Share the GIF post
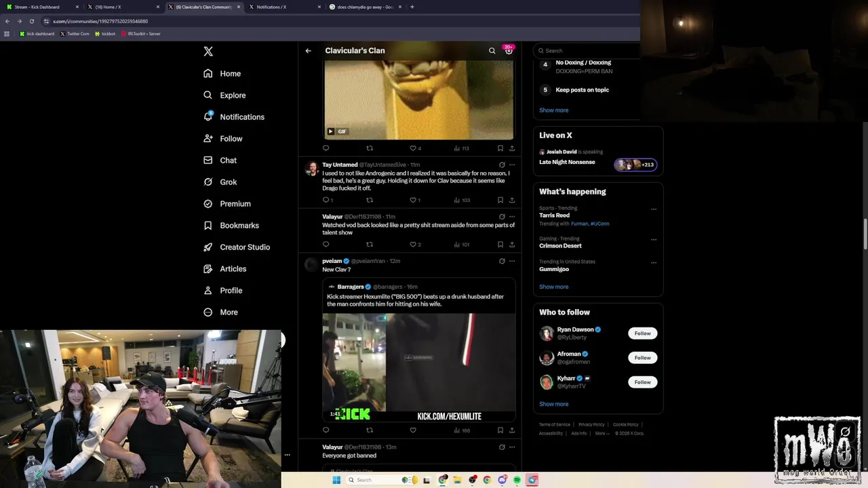The height and width of the screenshot is (488, 868). click(x=512, y=148)
